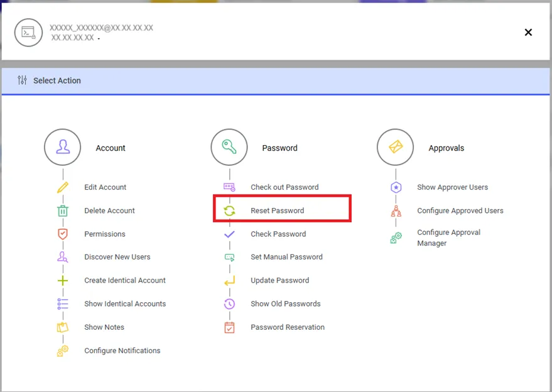Screen dimensions: 552x392
Task: Select Check Password
Action: 278,234
